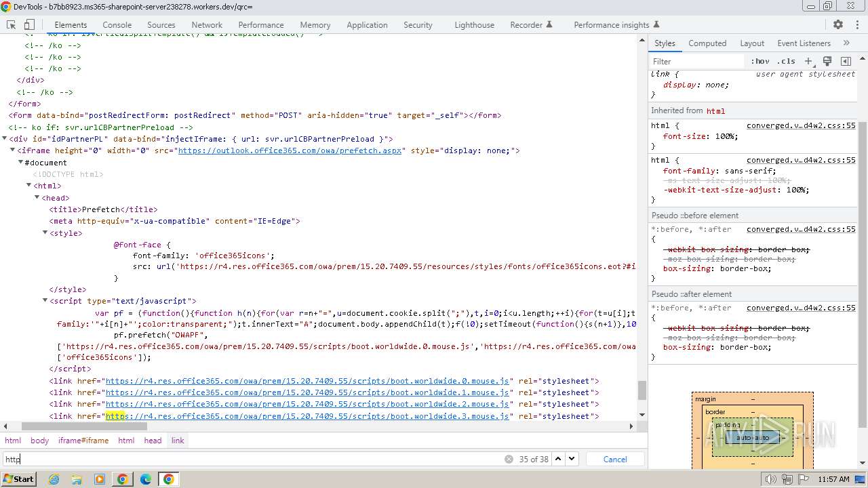This screenshot has width=868, height=488.
Task: Open the media player taskbar icon
Action: click(100, 479)
